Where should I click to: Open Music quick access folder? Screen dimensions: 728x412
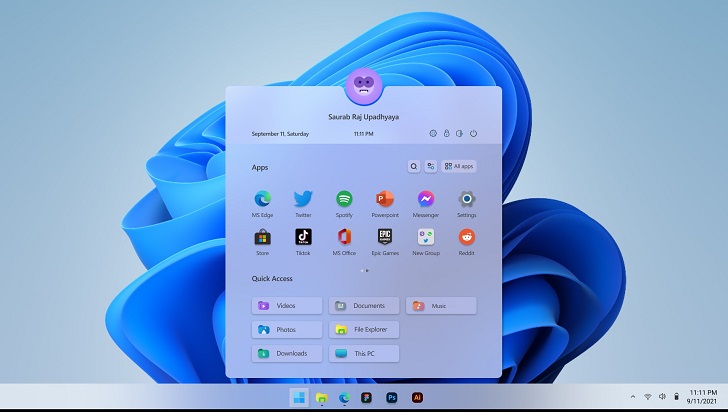pyautogui.click(x=441, y=306)
